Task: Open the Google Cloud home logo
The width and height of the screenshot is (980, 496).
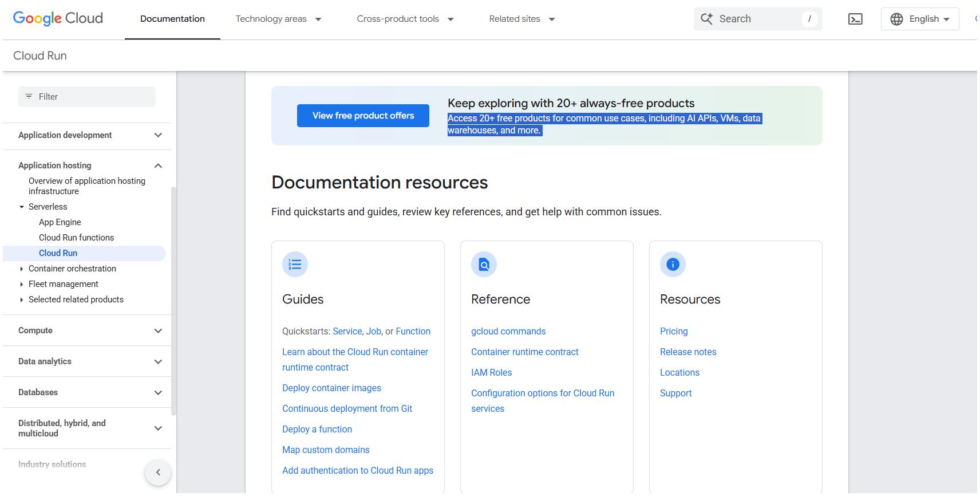Action: point(58,18)
